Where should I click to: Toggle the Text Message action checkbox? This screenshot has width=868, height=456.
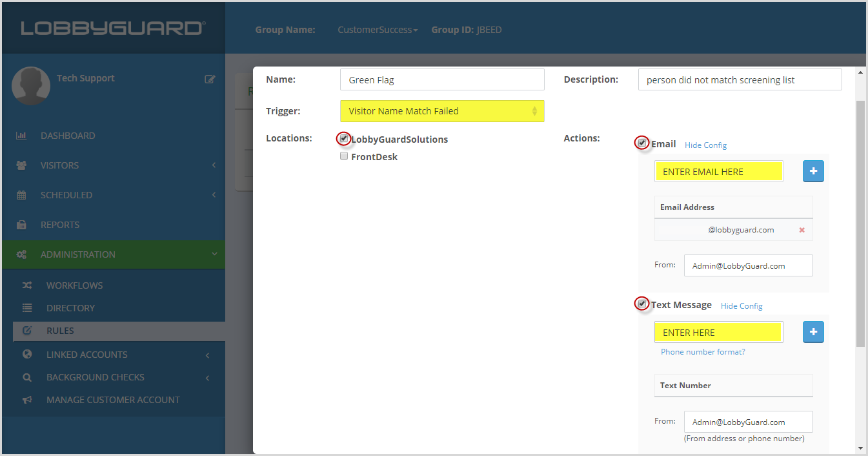tap(641, 303)
